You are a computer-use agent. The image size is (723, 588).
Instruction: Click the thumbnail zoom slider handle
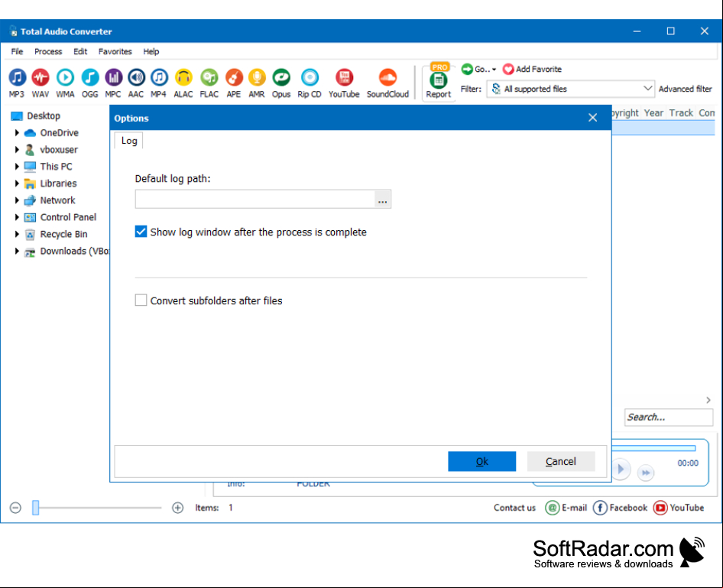(35, 508)
